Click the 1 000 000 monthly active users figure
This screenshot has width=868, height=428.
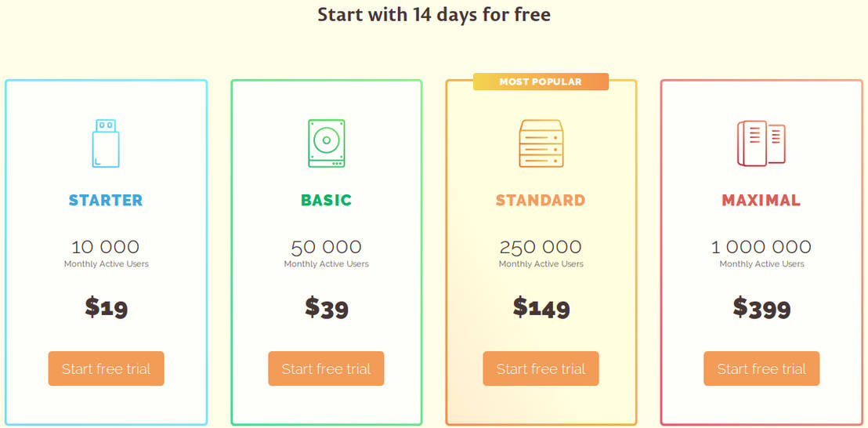pyautogui.click(x=761, y=248)
